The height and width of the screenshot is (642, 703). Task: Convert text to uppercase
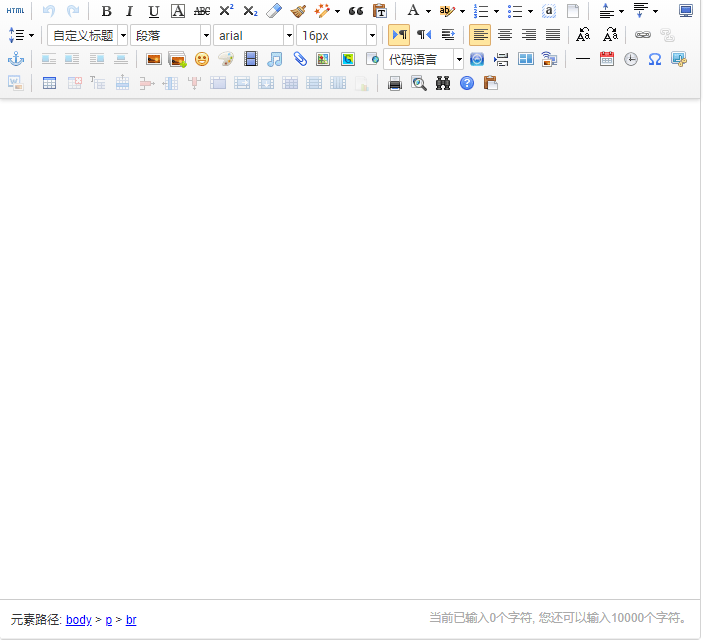pos(583,35)
